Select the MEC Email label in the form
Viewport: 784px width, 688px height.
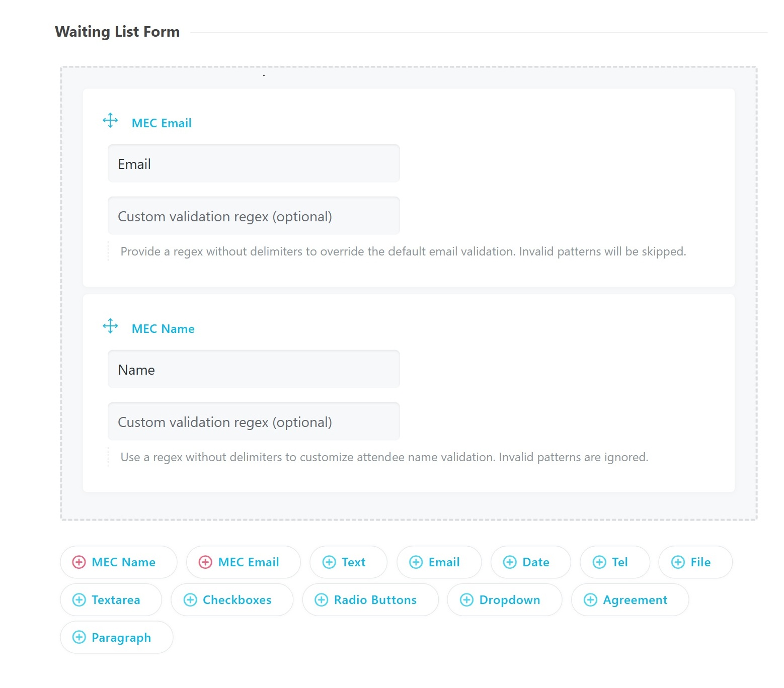(x=162, y=123)
